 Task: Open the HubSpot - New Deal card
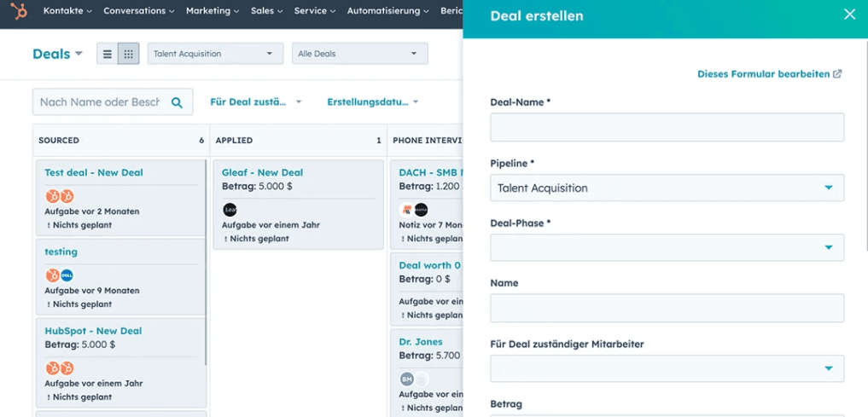(93, 331)
